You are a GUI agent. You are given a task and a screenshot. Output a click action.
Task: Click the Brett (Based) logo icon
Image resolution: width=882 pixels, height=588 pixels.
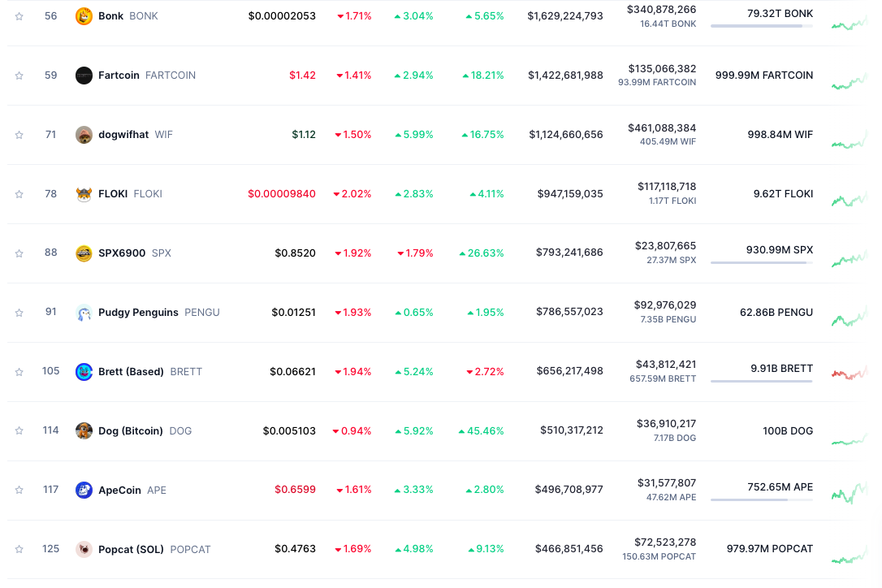click(84, 372)
